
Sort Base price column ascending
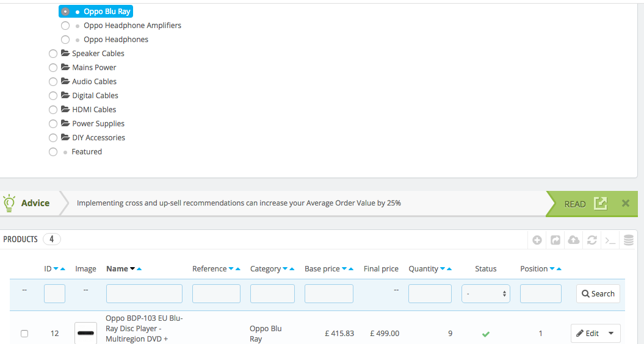pos(351,269)
